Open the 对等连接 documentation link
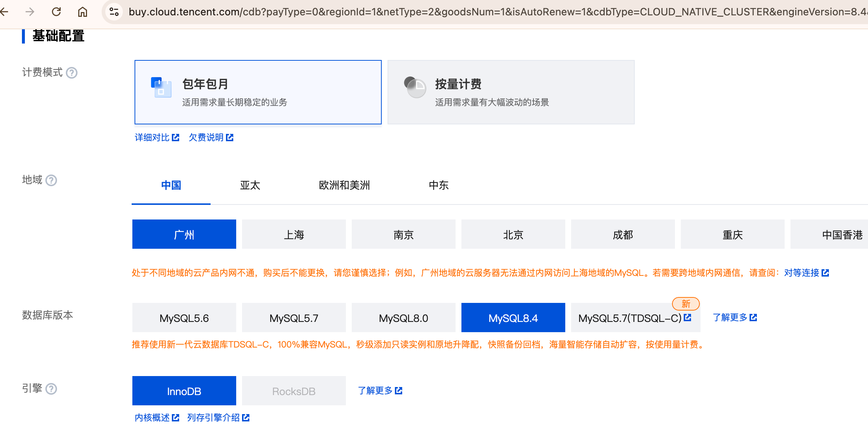The image size is (868, 428). coord(807,273)
